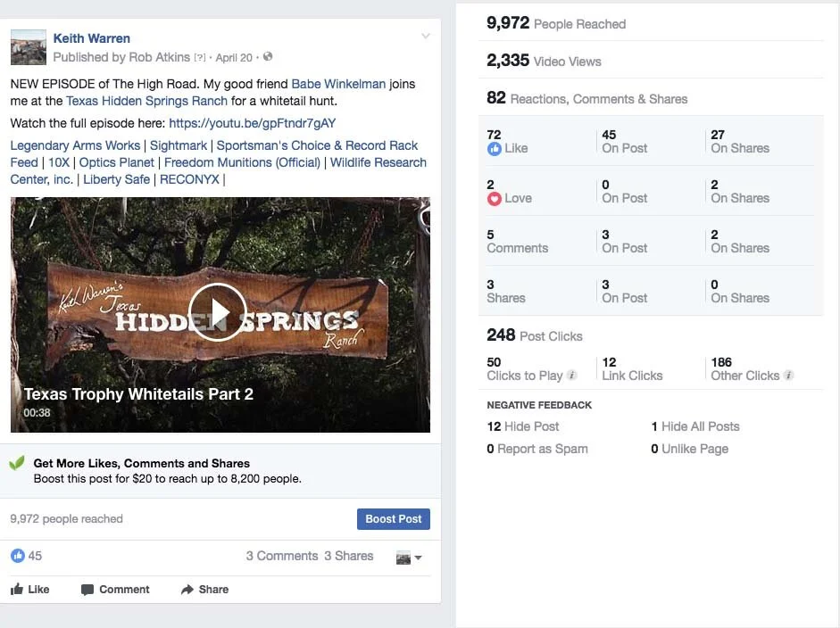Screen dimensions: 840x628
Task: Click the Comment button
Action: click(115, 590)
